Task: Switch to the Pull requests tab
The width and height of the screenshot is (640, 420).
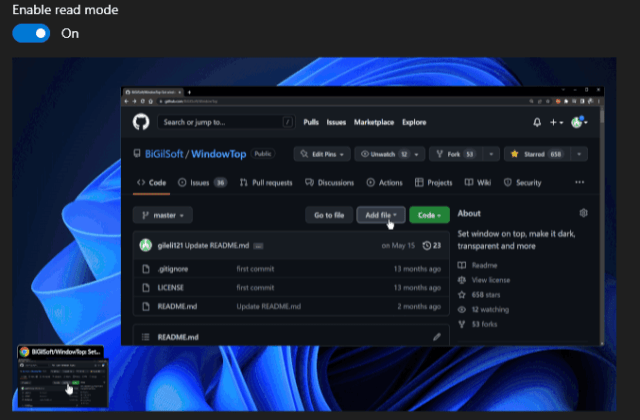Action: pos(266,182)
